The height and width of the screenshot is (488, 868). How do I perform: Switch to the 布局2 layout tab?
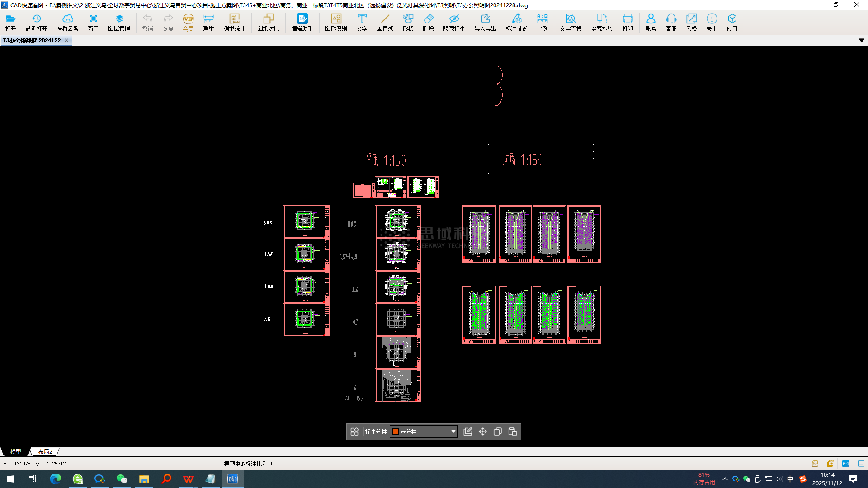pos(45,451)
